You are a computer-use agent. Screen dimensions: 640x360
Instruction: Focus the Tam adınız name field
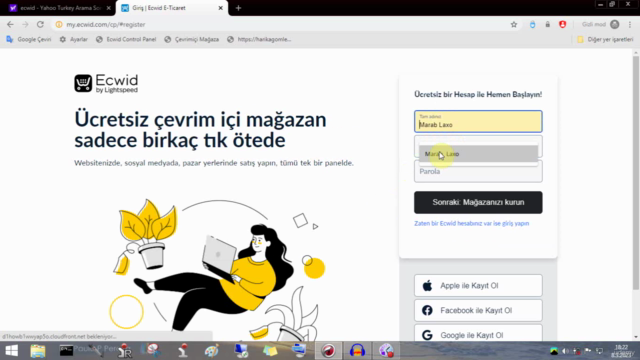coord(478,121)
